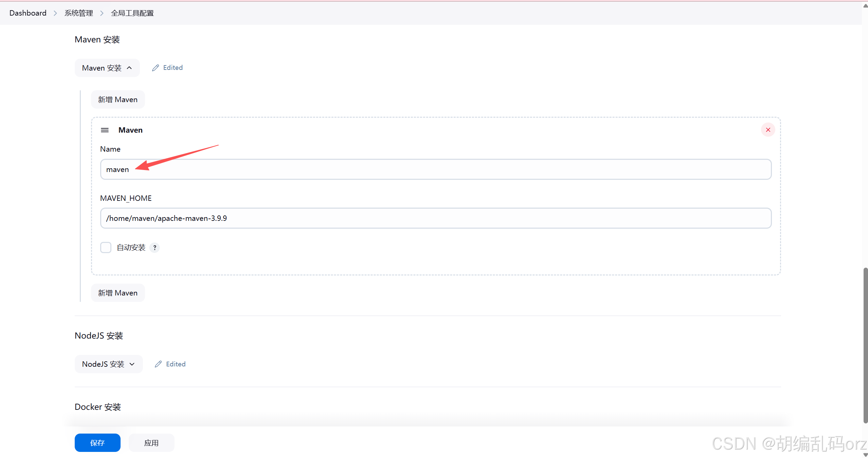This screenshot has height=458, width=868.
Task: Expand the NodeJS 安装 dropdown
Action: click(109, 364)
